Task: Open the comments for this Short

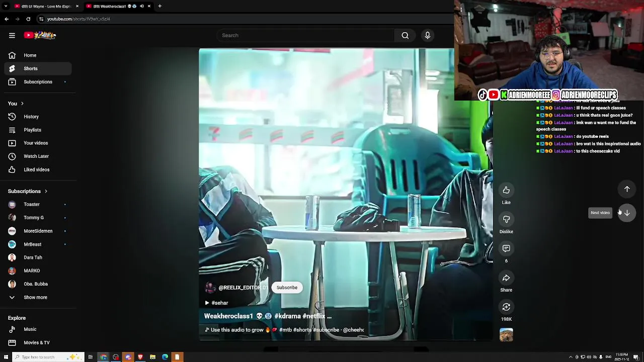Action: (506, 248)
